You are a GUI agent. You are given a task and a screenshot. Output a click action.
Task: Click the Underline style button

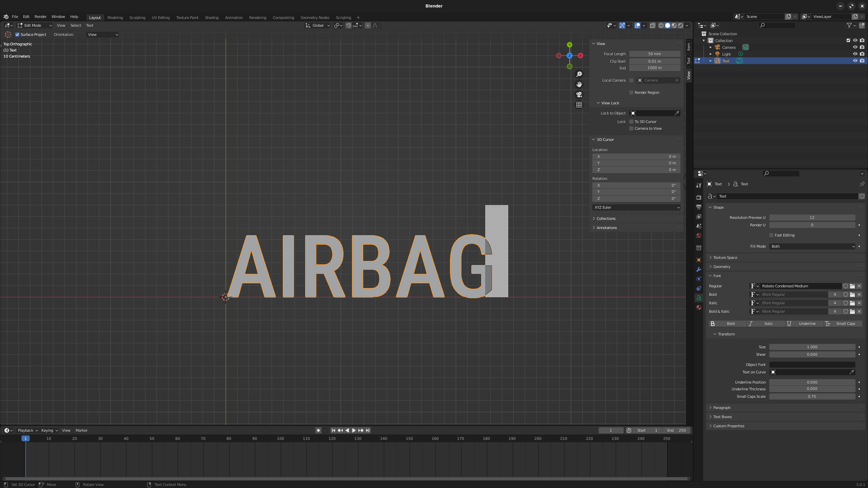click(804, 324)
